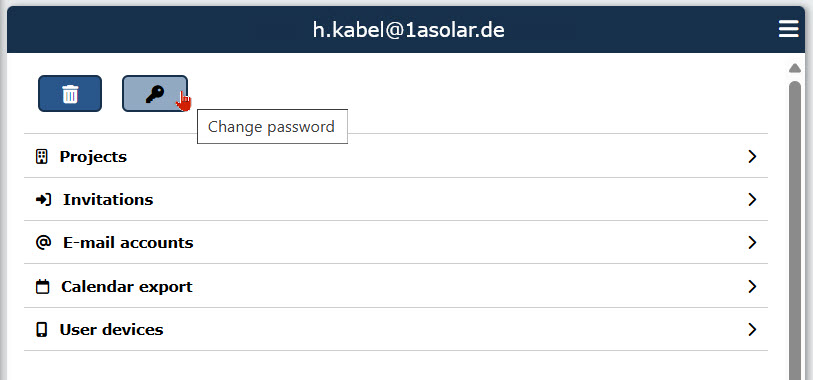Expand Projects using its right chevron

[752, 157]
